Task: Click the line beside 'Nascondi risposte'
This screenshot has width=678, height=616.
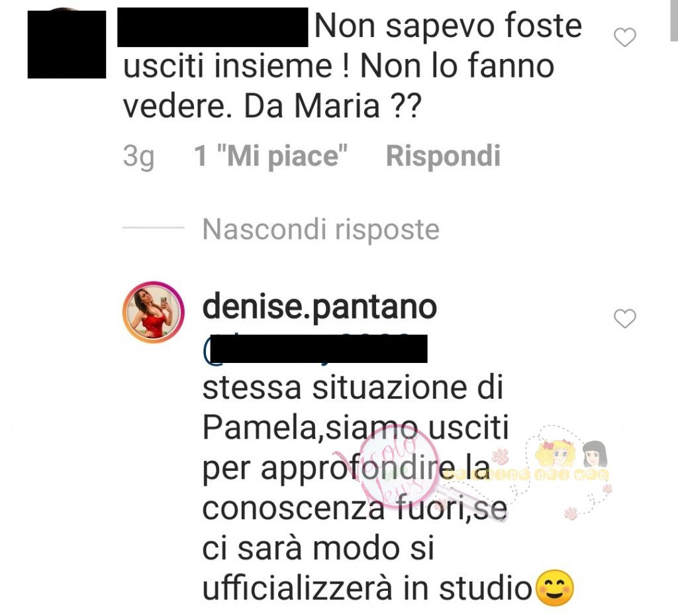Action: point(153,228)
